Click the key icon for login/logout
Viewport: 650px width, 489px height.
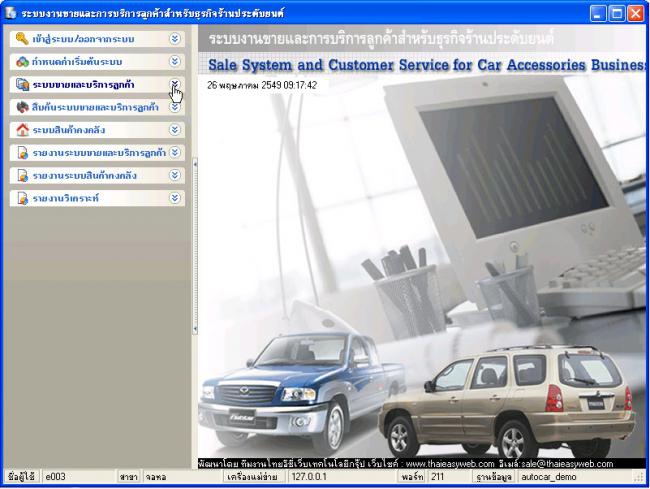(22, 39)
